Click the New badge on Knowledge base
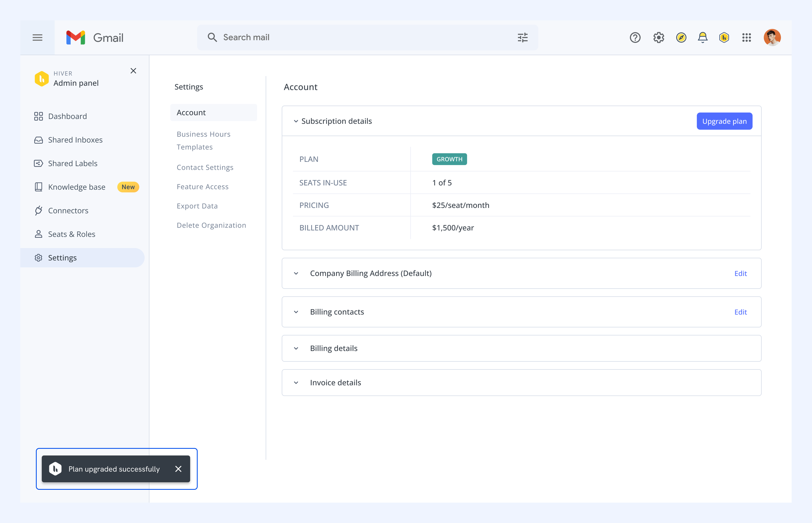The image size is (812, 523). 128,187
